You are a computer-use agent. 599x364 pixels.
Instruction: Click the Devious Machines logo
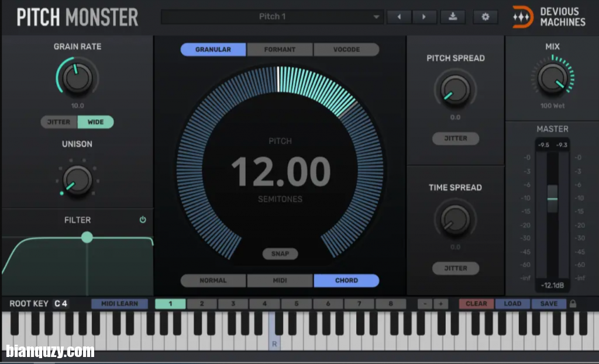coord(549,17)
